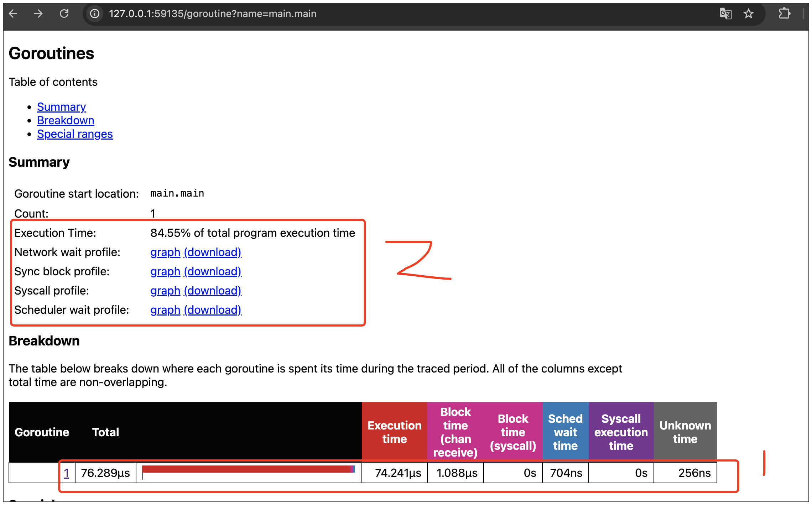Click the site info icon
The height and width of the screenshot is (505, 812).
pos(94,14)
